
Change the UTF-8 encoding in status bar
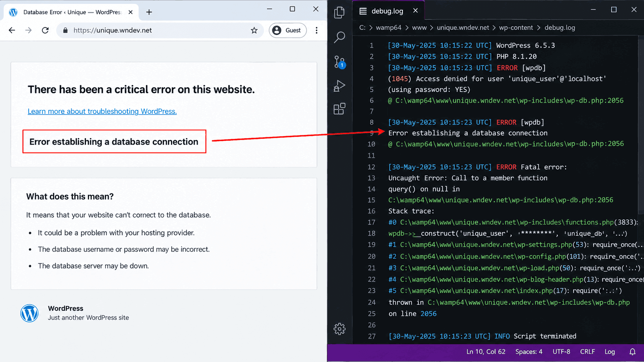[562, 352]
